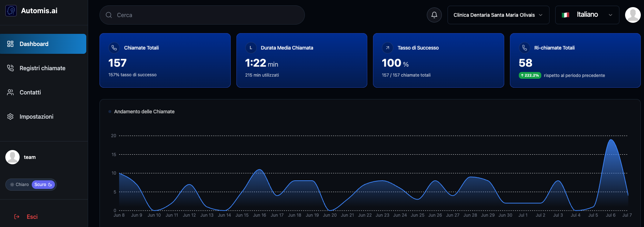Screen dimensions: 644x227
Task: Click arrow icon on Tasso di Successo card
Action: coord(388,48)
